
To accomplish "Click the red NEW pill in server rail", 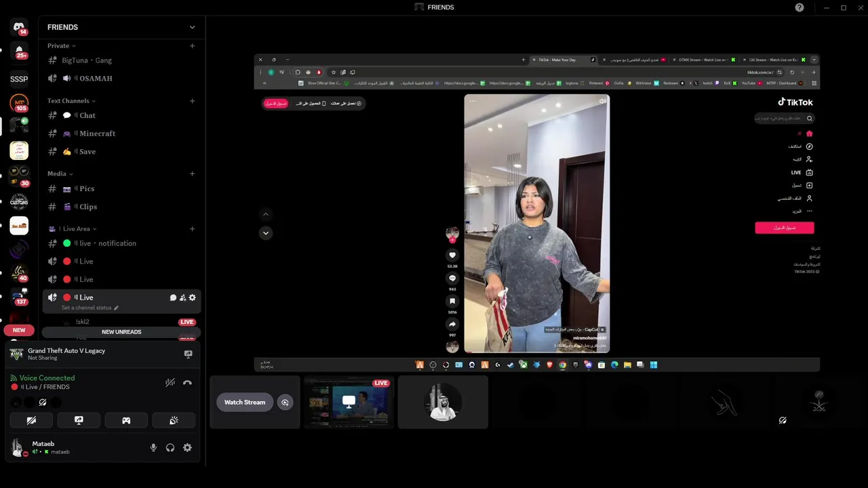I will pyautogui.click(x=19, y=330).
